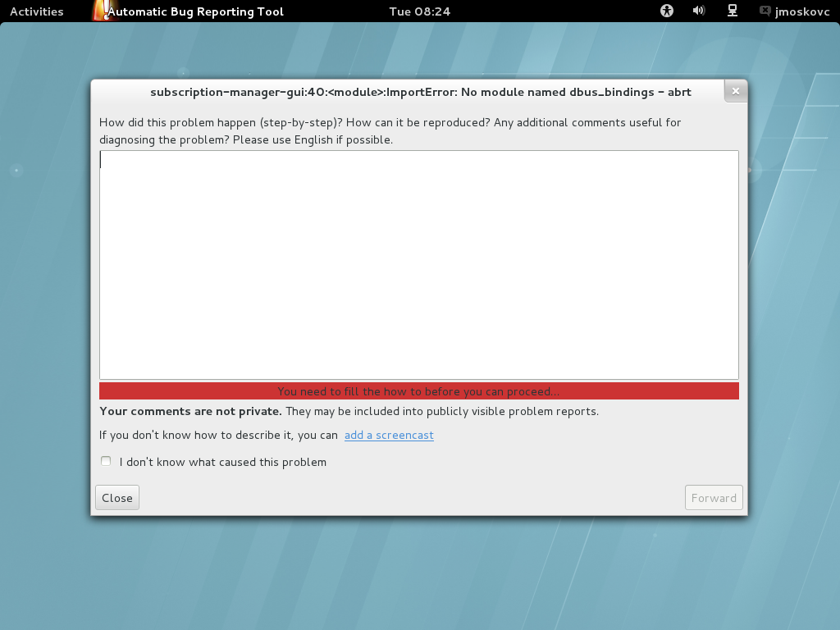The image size is (840, 630).
Task: Open the clock and calendar menu
Action: [x=419, y=11]
